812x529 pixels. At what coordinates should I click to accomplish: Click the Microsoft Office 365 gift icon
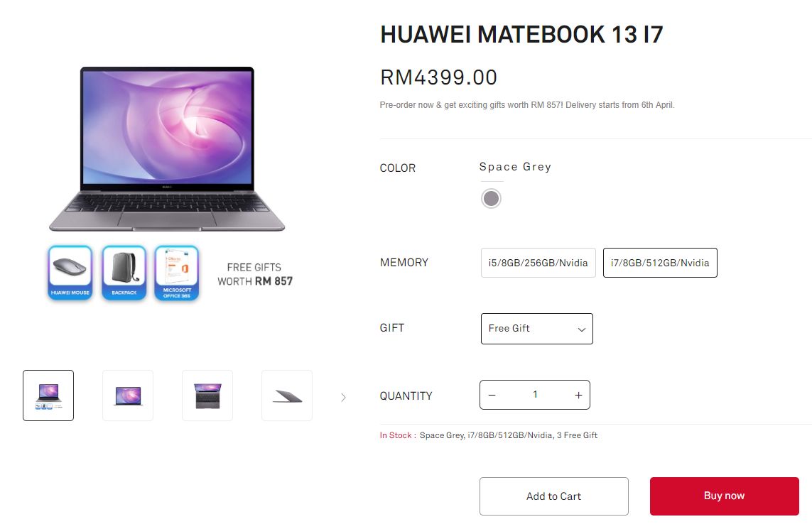[177, 273]
